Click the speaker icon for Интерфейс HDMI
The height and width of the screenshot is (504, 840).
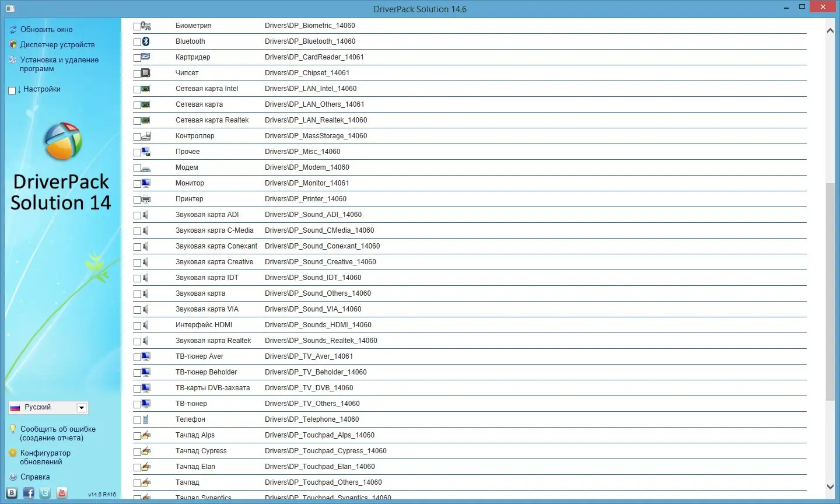pyautogui.click(x=146, y=325)
